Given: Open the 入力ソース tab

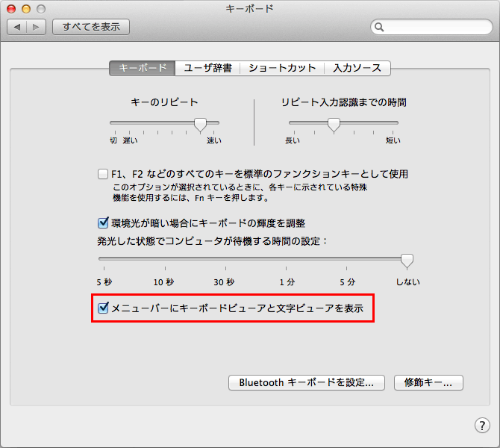Looking at the screenshot, I should pyautogui.click(x=357, y=68).
